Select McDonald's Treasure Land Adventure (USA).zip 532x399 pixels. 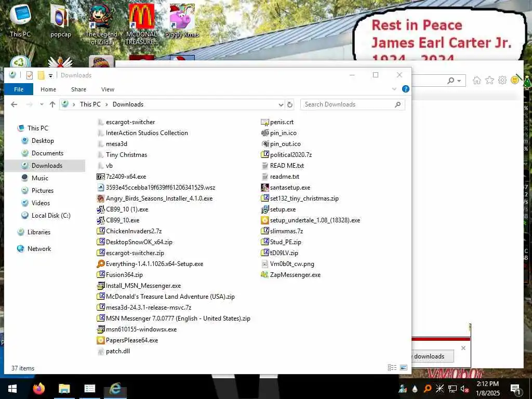coord(170,297)
